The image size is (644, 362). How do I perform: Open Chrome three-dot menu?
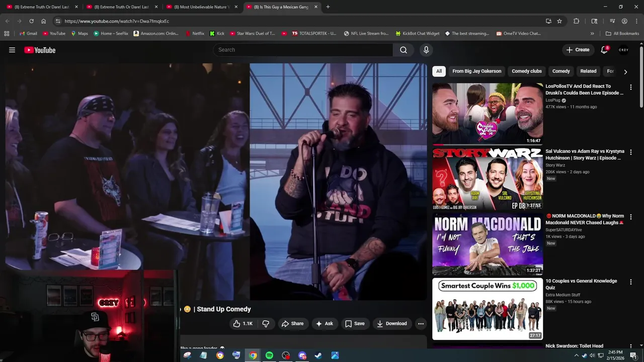(x=636, y=21)
